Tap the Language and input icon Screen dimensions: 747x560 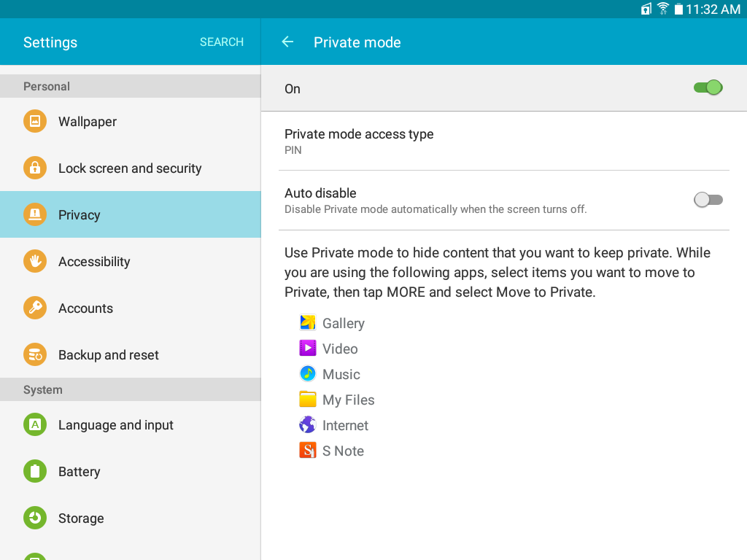[35, 424]
